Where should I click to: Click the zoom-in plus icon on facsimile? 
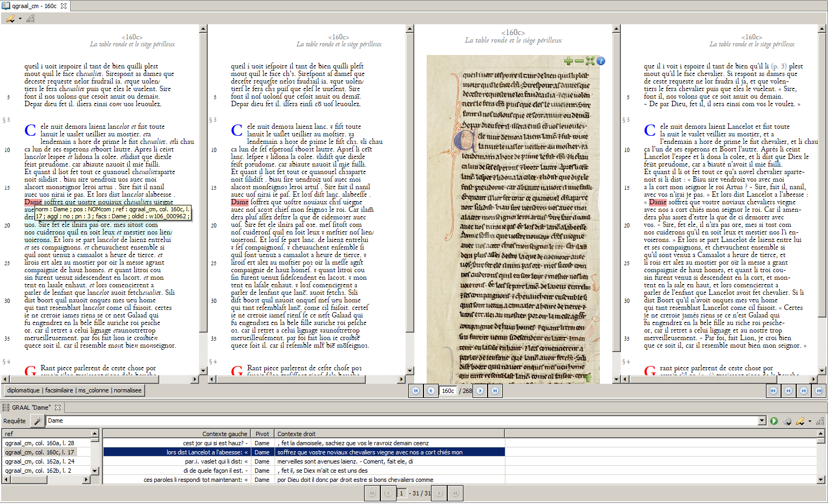click(568, 61)
